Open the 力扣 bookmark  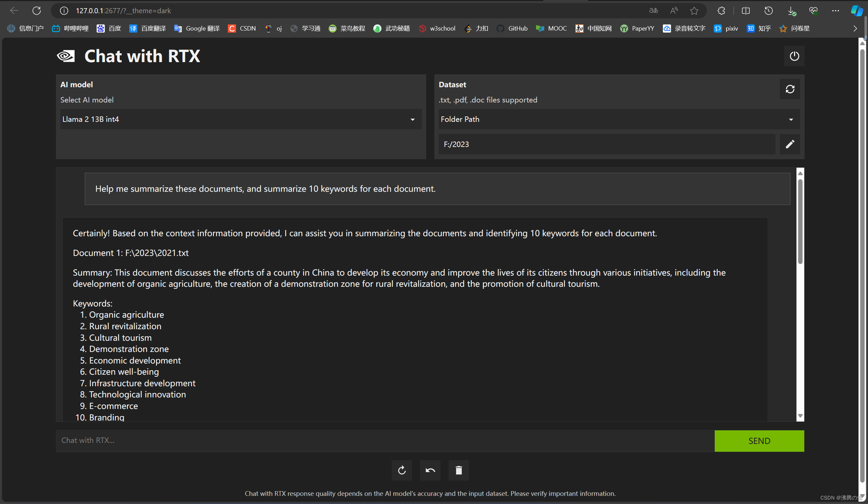coord(476,29)
